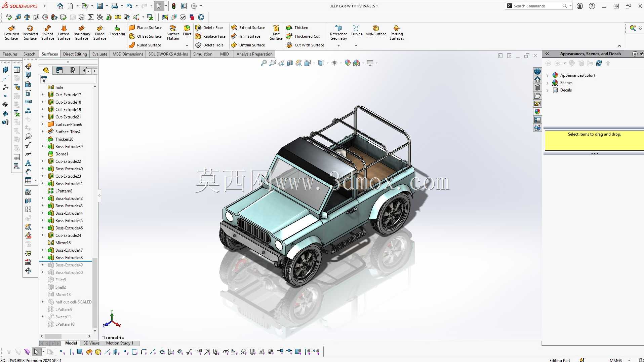Click the Print icon in the top toolbar
Viewport: 644px width, 362px height.
115,6
